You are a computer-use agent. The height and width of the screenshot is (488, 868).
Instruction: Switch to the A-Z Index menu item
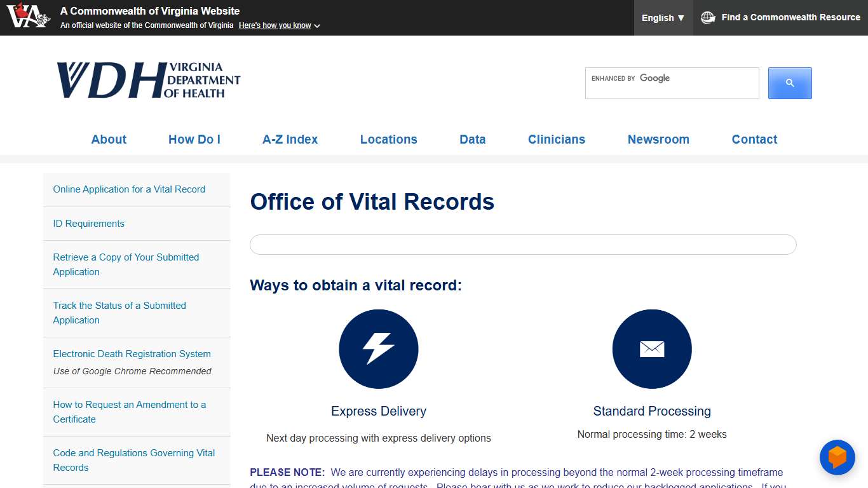(290, 139)
